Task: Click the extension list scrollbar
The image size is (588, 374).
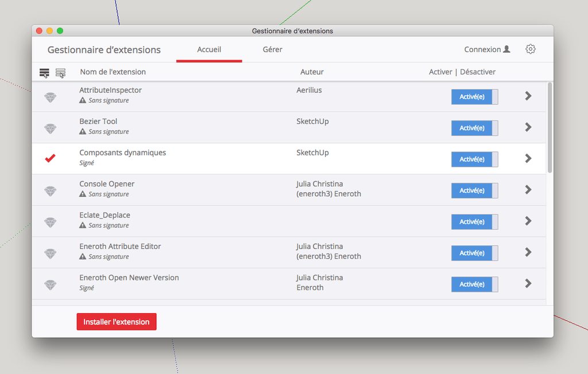Action: click(x=550, y=127)
